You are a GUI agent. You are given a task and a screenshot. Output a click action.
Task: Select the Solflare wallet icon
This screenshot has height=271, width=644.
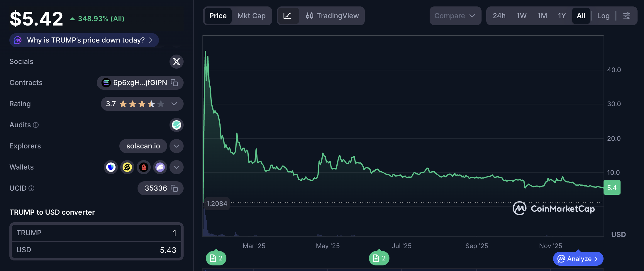[127, 167]
